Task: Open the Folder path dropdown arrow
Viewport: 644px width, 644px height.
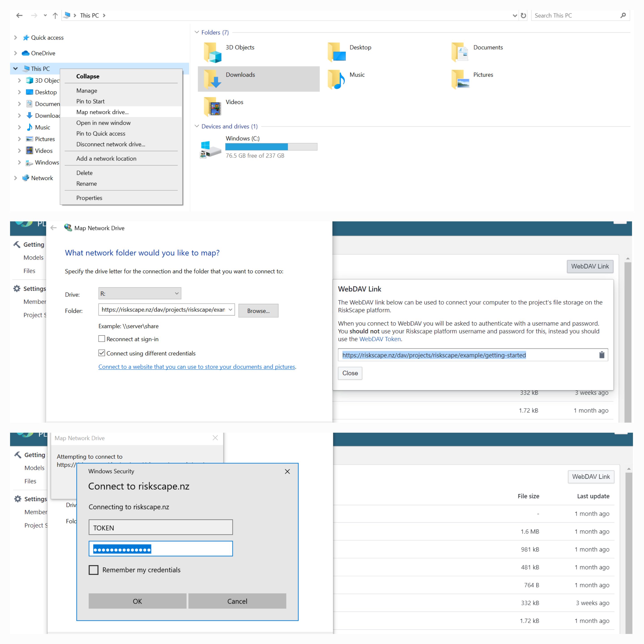Action: 230,310
